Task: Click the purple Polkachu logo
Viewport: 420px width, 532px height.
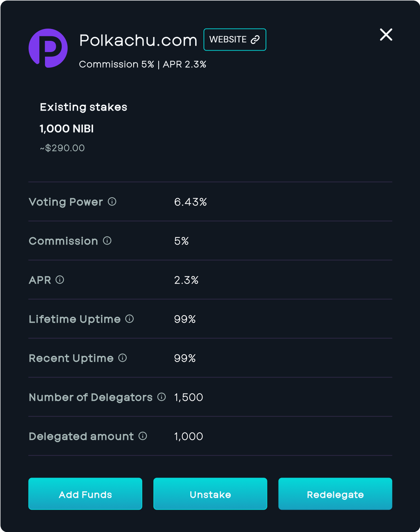Action: click(48, 48)
